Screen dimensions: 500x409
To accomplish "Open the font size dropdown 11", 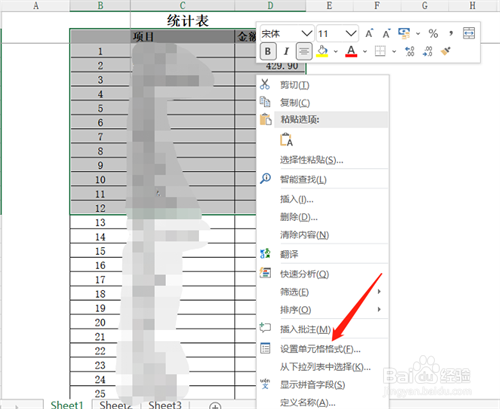I will point(351,33).
